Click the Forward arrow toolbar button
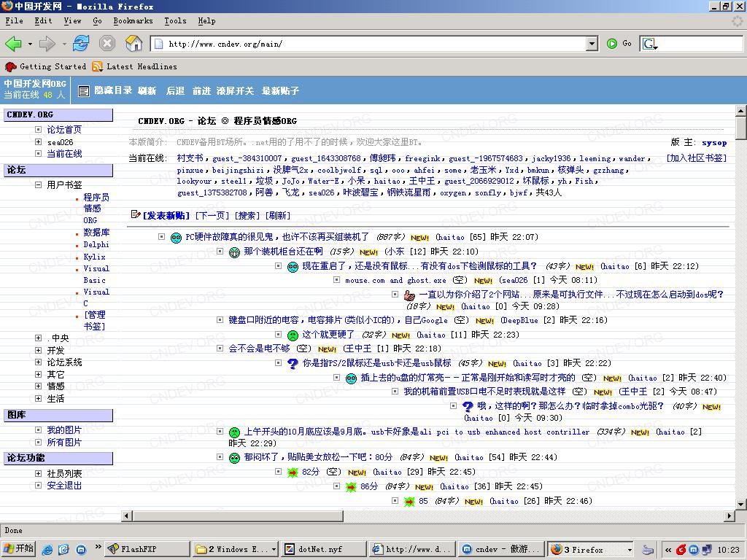 (x=47, y=44)
